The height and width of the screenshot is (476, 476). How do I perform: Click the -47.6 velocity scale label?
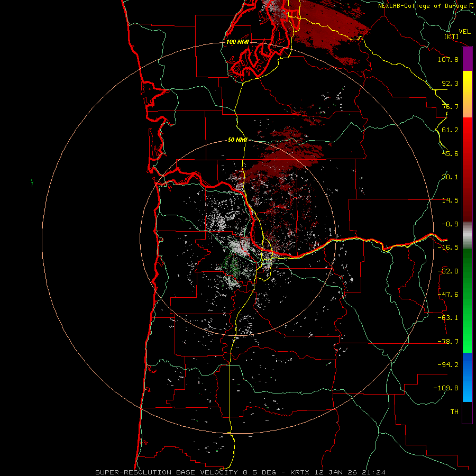coord(448,295)
